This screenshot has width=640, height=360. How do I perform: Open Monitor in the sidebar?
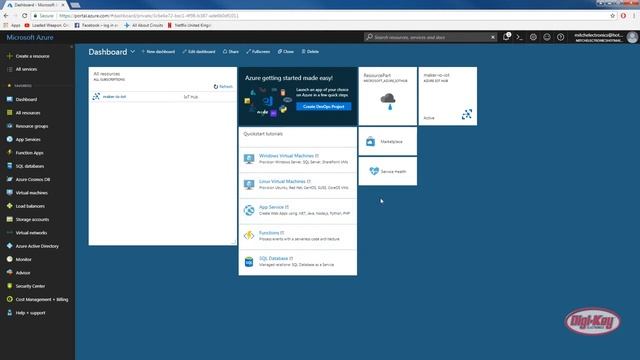23,260
